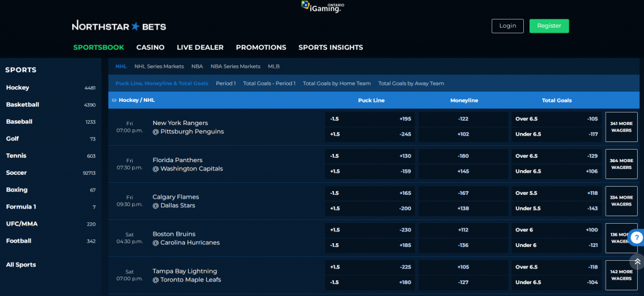Open the Sportsbook tab
This screenshot has width=644, height=296.
(99, 48)
